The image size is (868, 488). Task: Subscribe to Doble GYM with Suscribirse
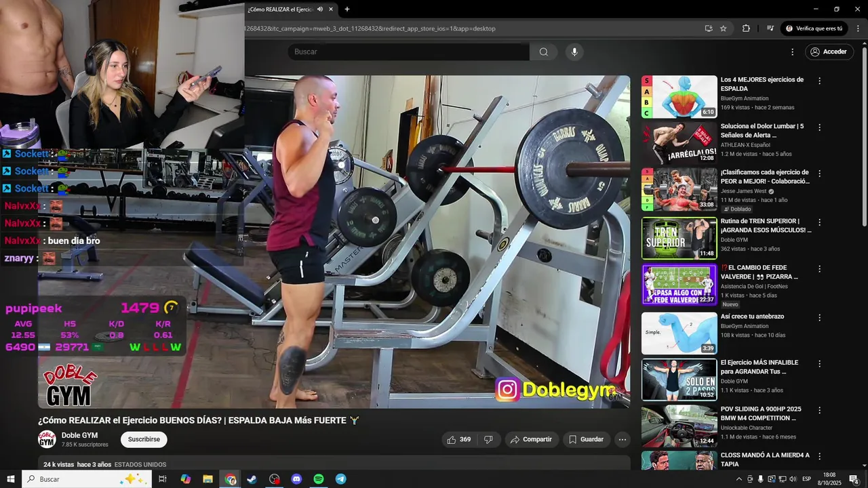(x=144, y=439)
